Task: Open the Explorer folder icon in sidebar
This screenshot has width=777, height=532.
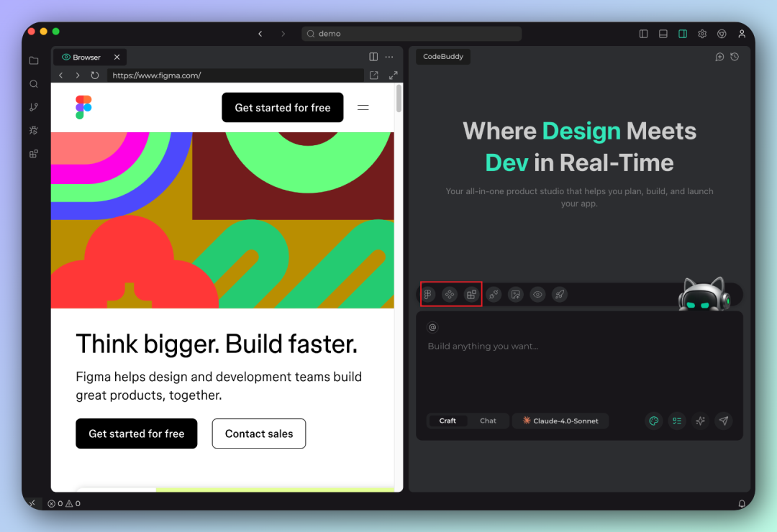Action: coord(34,60)
